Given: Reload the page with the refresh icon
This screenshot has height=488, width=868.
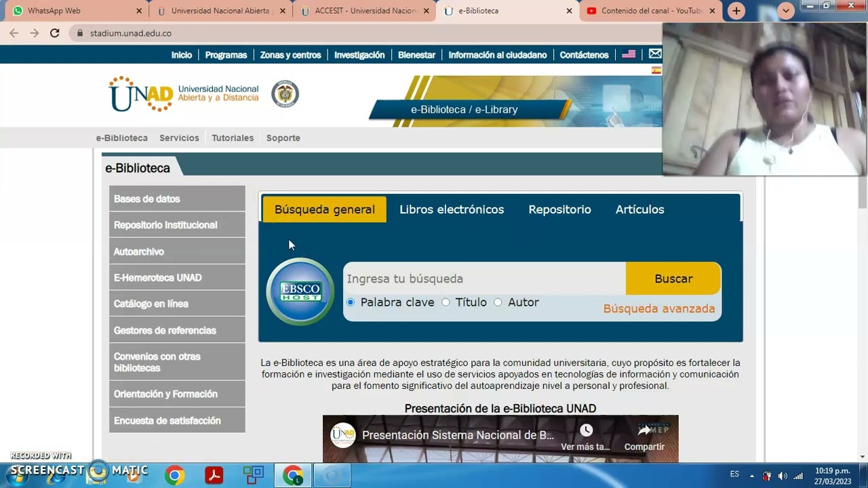Looking at the screenshot, I should point(55,33).
